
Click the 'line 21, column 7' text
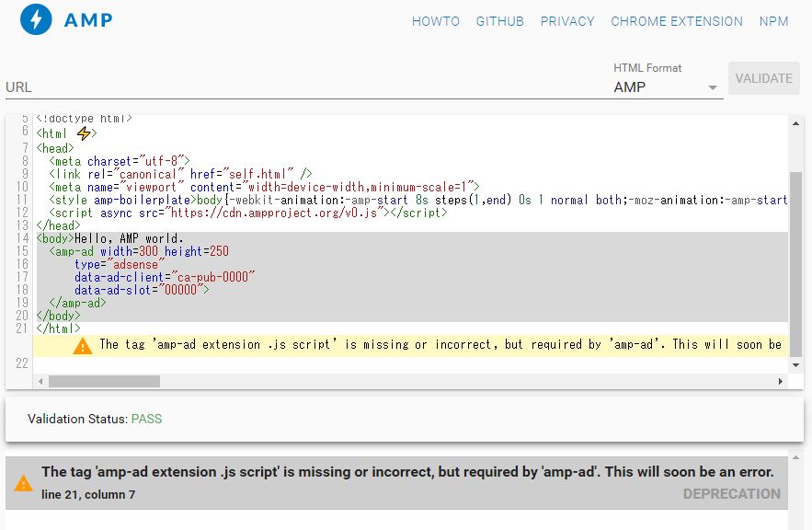88,495
